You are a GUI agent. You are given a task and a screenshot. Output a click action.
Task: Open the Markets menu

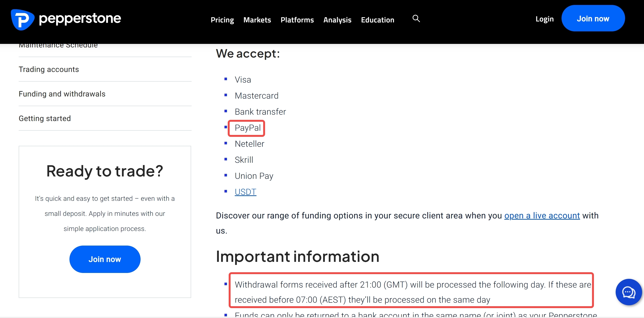tap(257, 20)
